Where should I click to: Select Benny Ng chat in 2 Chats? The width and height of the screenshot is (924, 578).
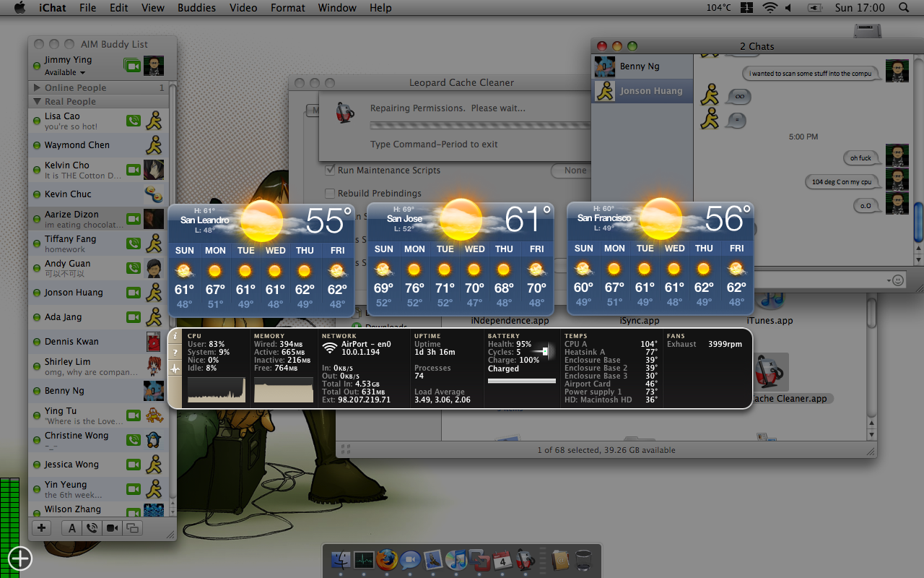pos(642,66)
